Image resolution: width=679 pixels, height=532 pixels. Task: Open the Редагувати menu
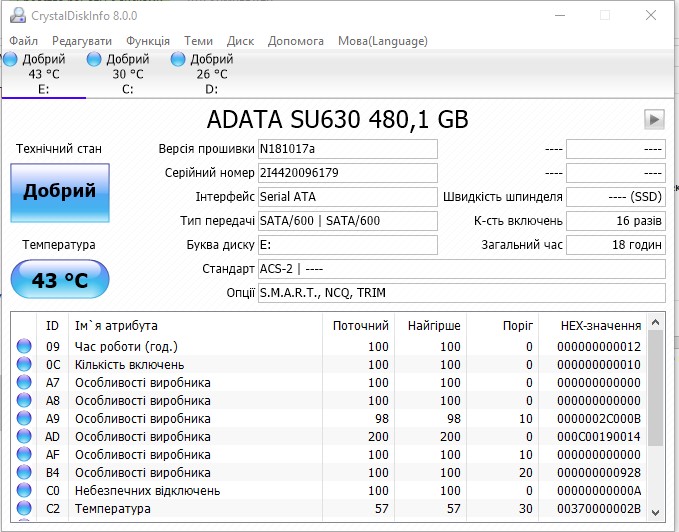point(82,41)
